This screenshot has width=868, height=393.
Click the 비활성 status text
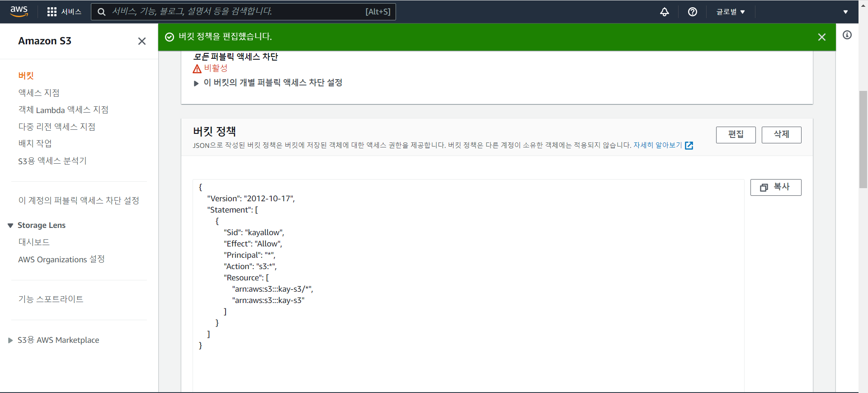pyautogui.click(x=216, y=68)
